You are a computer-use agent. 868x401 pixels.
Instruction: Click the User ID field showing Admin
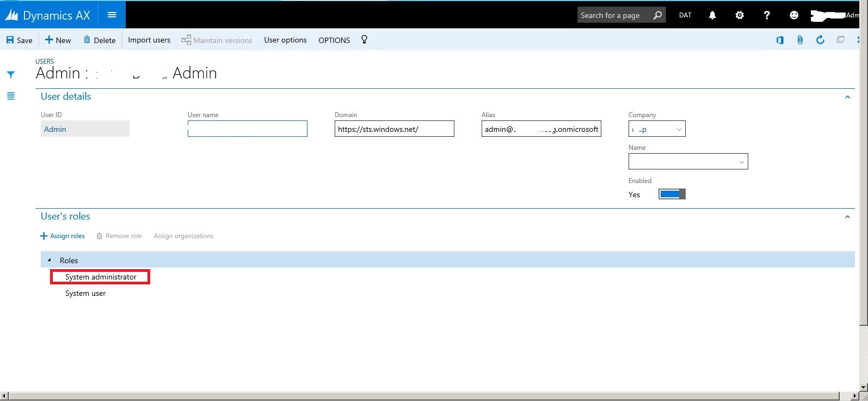(x=85, y=129)
